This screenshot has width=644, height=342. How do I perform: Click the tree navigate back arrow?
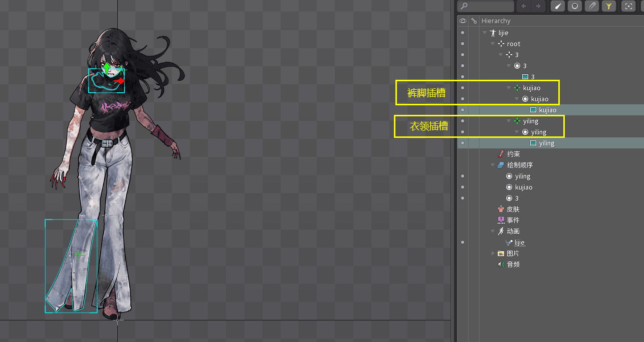click(x=524, y=6)
